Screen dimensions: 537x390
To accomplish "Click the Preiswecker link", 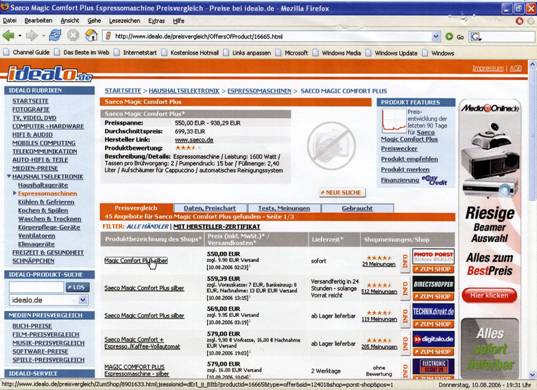I will [x=399, y=149].
